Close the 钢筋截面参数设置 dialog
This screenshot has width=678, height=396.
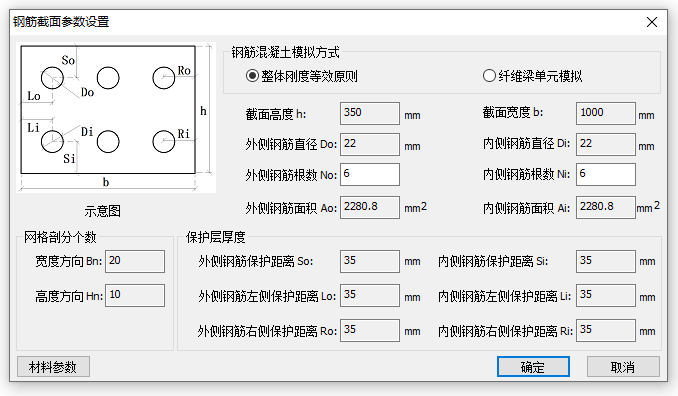click(652, 22)
